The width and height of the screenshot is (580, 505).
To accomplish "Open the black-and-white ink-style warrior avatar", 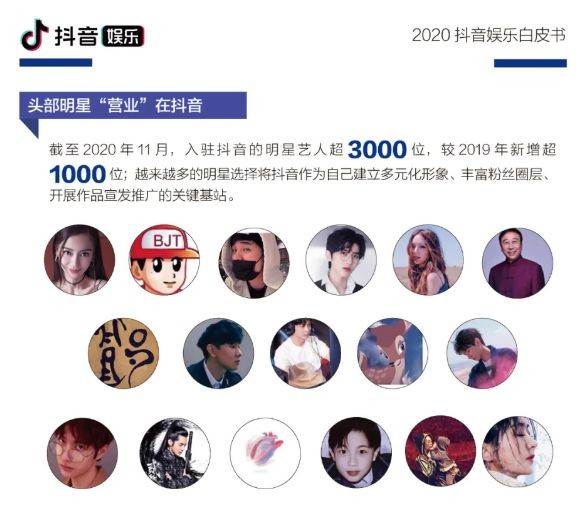I will [x=175, y=453].
